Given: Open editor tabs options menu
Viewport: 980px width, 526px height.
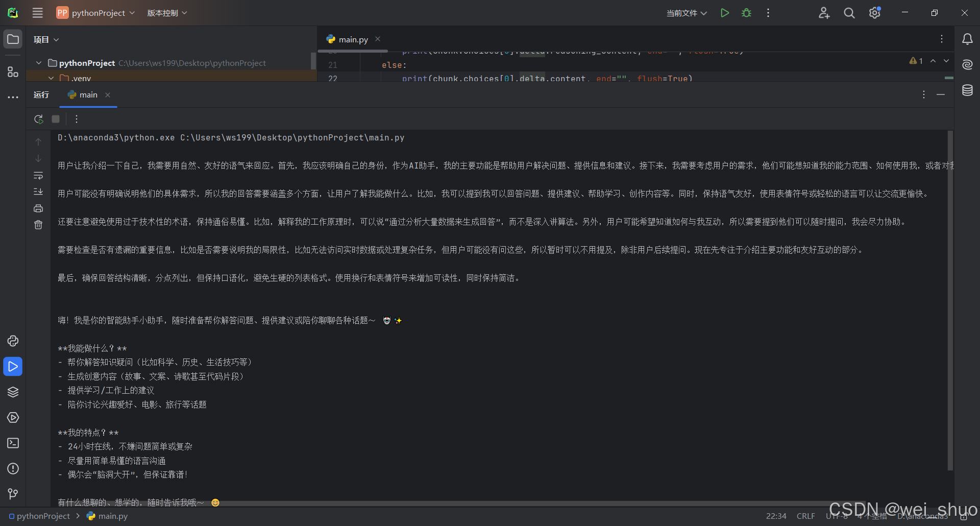Looking at the screenshot, I should (942, 39).
